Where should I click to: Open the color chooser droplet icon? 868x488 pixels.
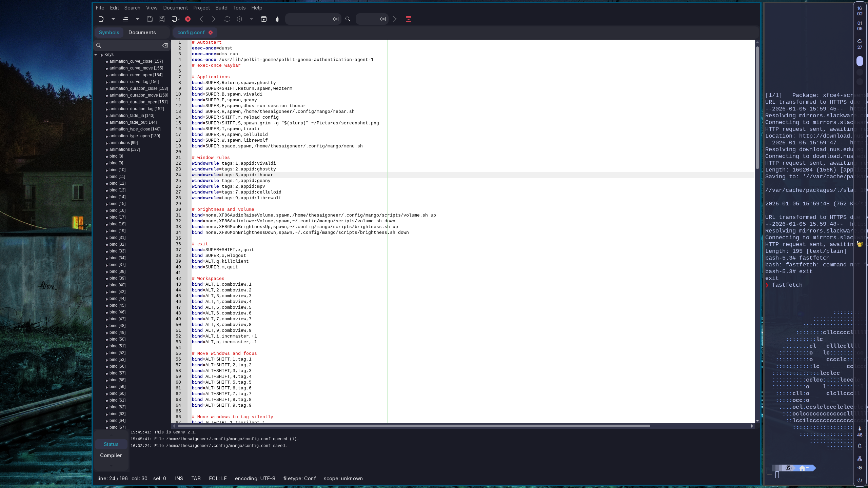(277, 19)
